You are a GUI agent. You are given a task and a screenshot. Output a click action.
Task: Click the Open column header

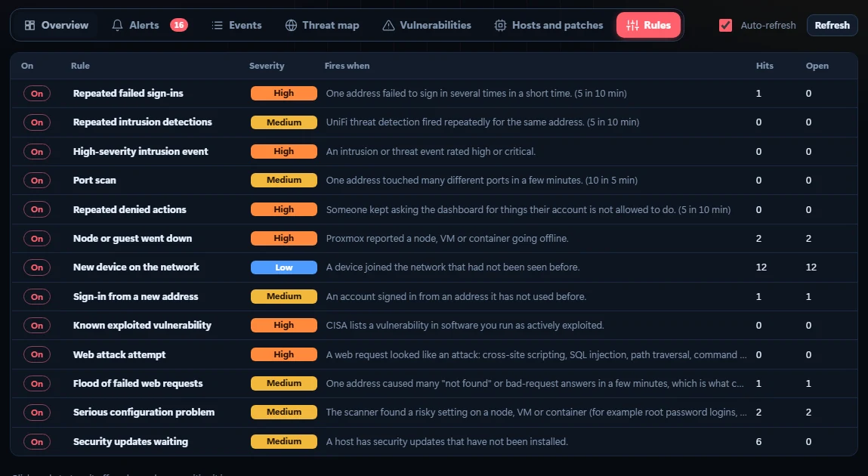pos(817,66)
